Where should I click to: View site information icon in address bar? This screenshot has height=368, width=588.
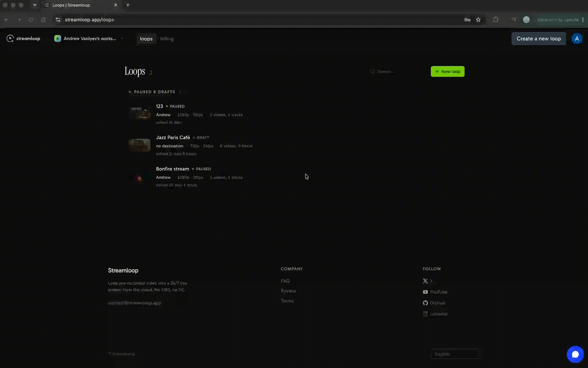pos(58,20)
